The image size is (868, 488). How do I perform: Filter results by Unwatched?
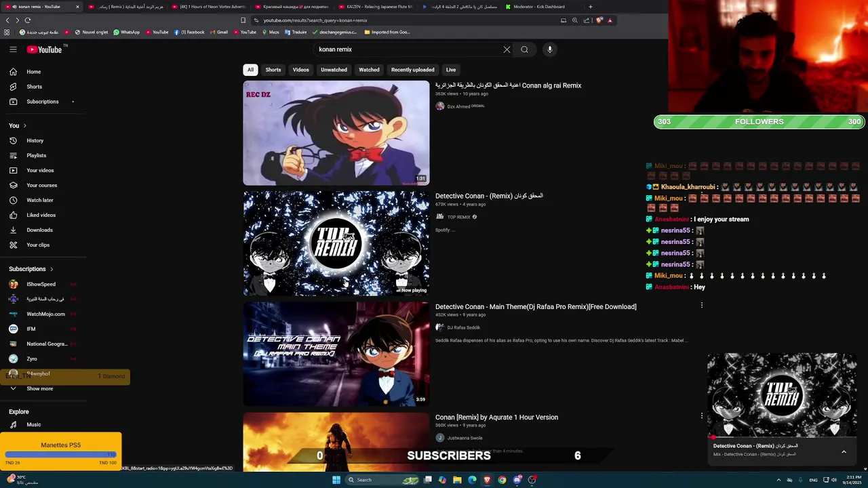coord(334,70)
